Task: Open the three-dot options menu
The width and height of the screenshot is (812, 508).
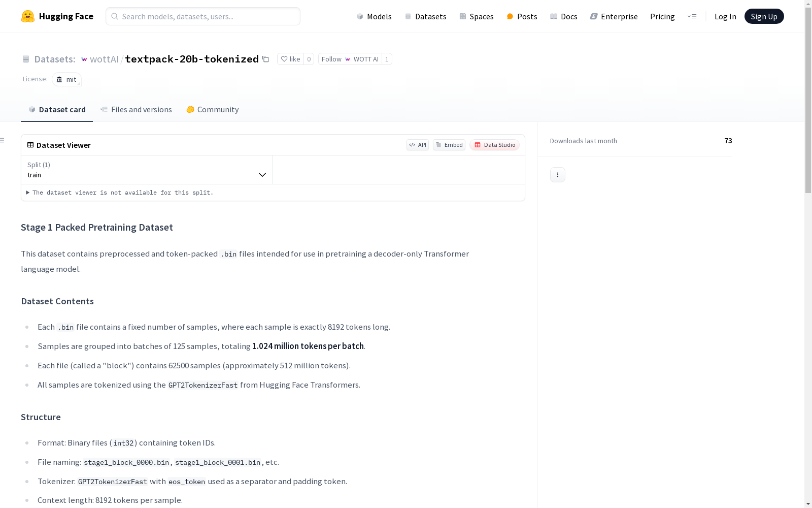Action: [558, 175]
